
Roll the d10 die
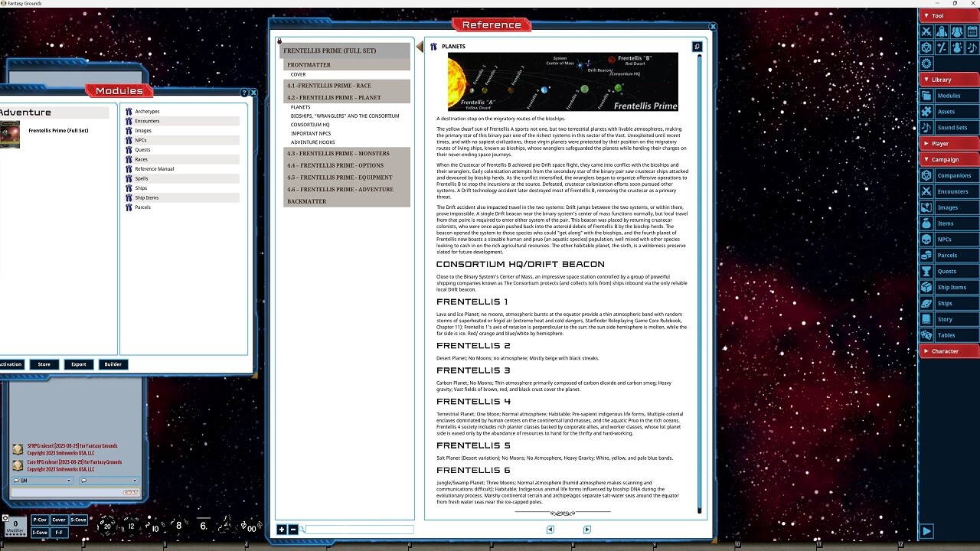(x=155, y=527)
